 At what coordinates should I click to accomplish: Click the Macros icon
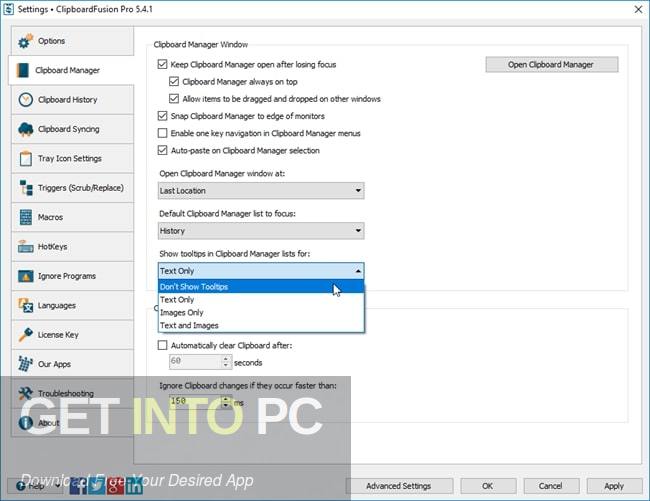25,217
